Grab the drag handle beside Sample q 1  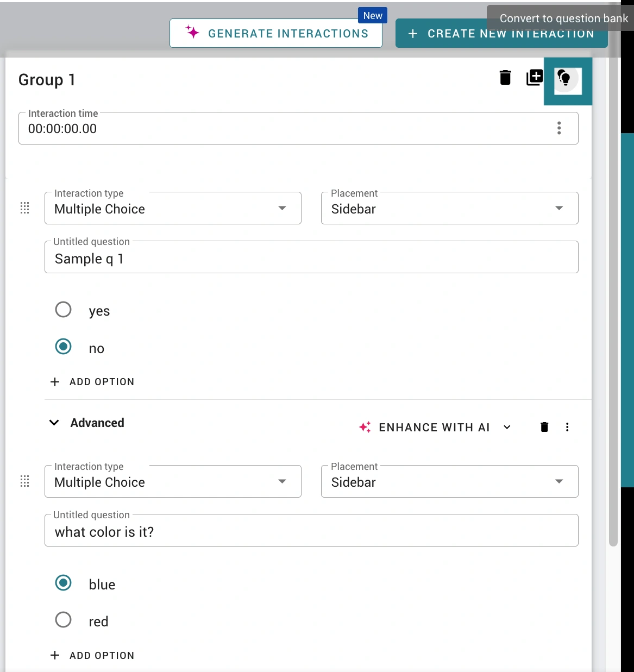(25, 208)
